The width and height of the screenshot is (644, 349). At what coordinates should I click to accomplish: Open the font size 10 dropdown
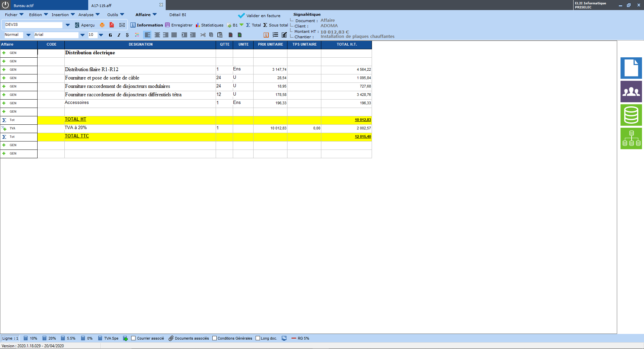101,35
